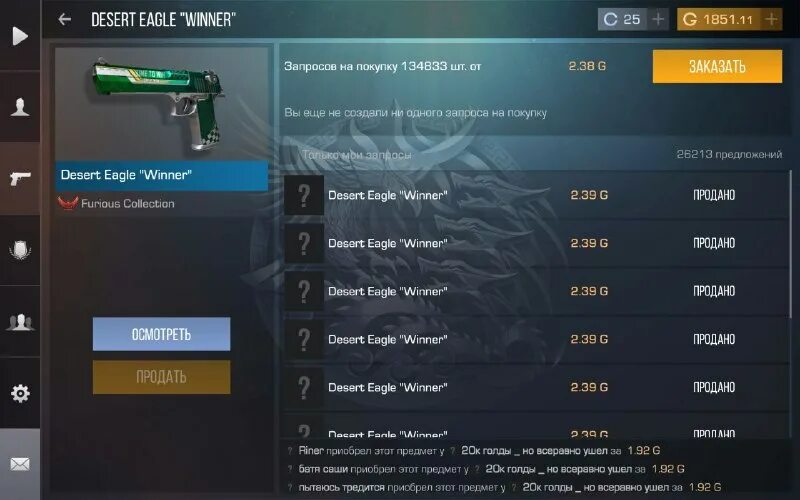The image size is (800, 500).
Task: Click the play icon in the sidebar
Action: (x=20, y=36)
